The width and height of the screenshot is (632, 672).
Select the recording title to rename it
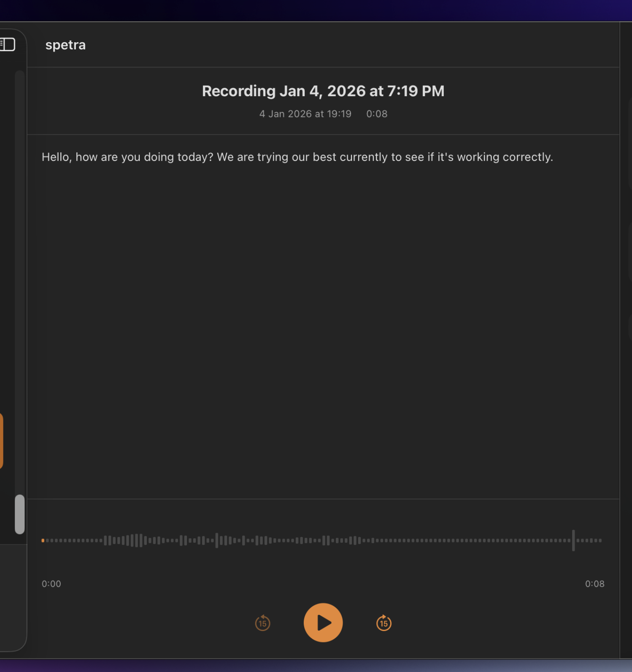click(323, 91)
